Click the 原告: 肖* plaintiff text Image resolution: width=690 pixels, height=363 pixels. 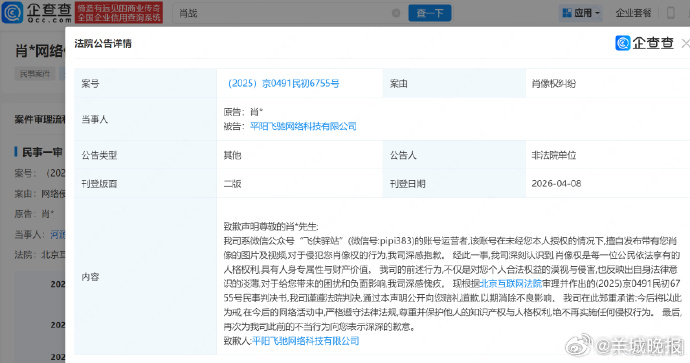point(243,112)
